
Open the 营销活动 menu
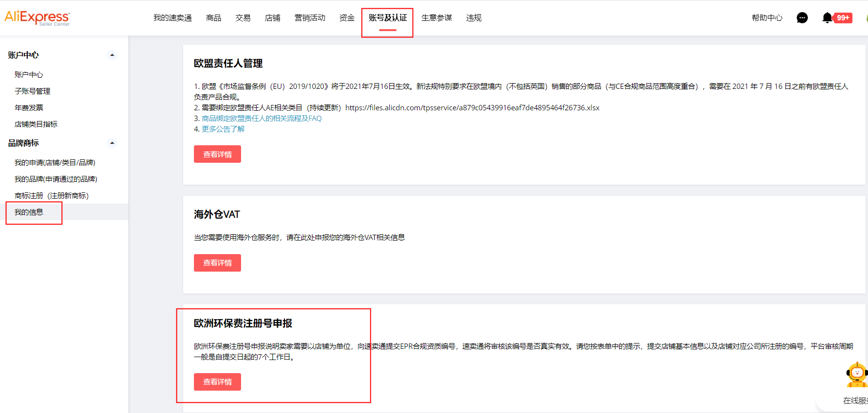(x=310, y=18)
